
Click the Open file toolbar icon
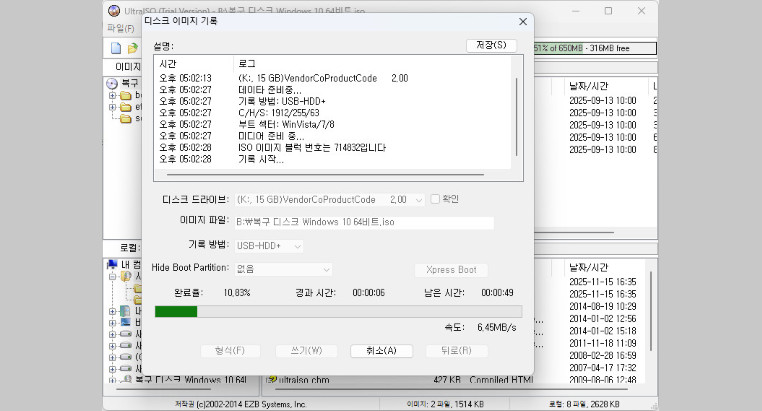pyautogui.click(x=132, y=48)
